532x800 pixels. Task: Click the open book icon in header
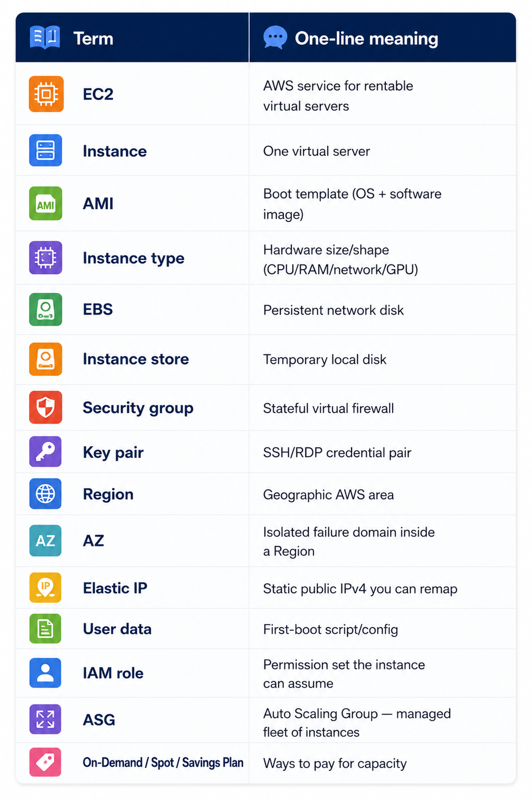click(45, 37)
